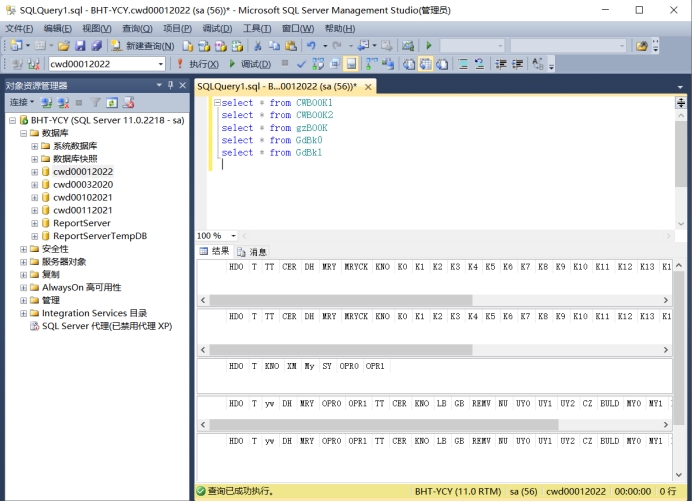Click the 连接 connect button in Object Explorer
Image resolution: width=692 pixels, height=502 pixels.
click(x=21, y=103)
